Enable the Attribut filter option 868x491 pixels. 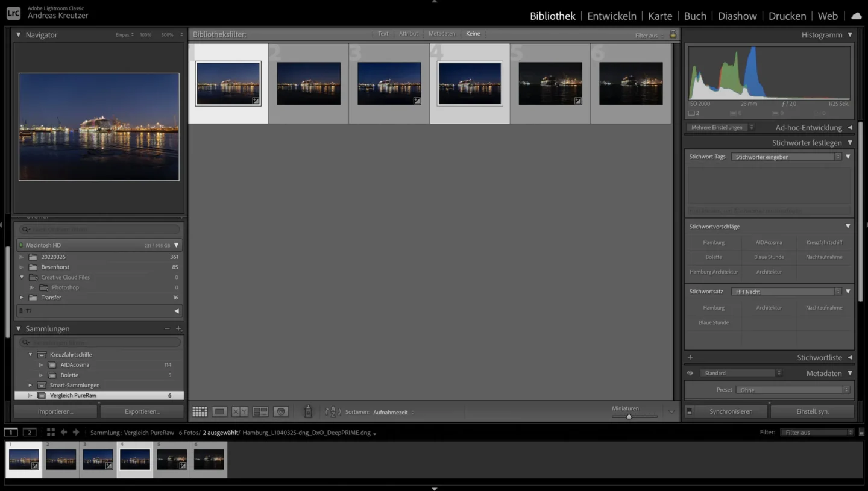[409, 34]
